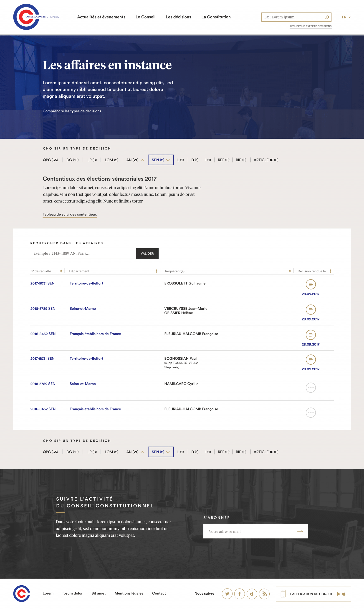Focus the Votre adresse mail field
Image resolution: width=364 pixels, height=609 pixels.
tap(255, 531)
